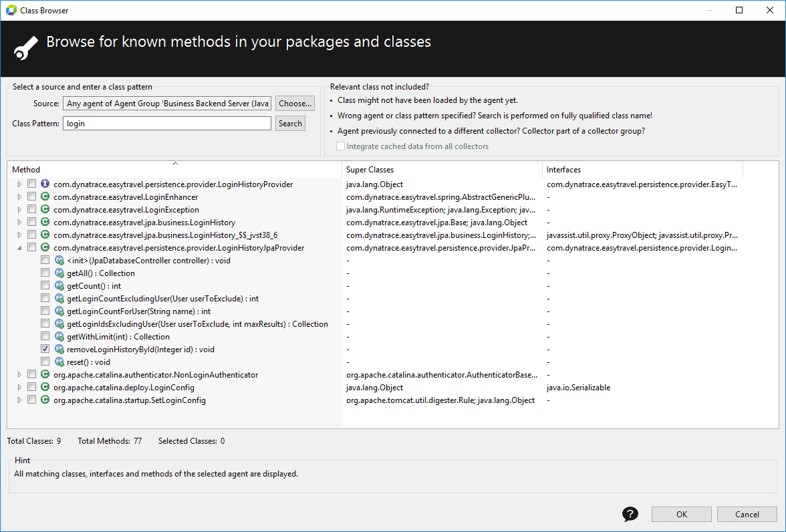Sort by the Interfaces column header
The image size is (786, 532).
pos(643,170)
